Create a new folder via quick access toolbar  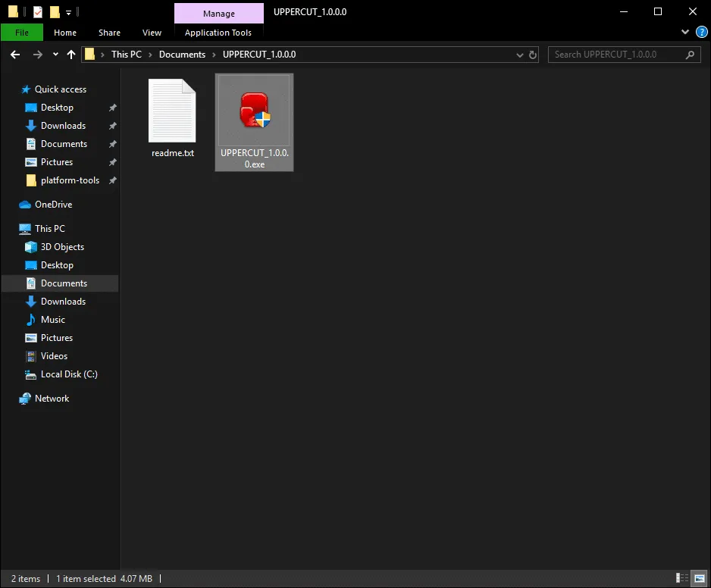pyautogui.click(x=53, y=11)
